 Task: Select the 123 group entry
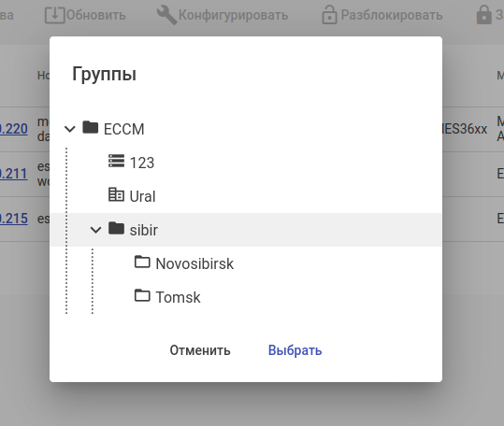point(142,163)
